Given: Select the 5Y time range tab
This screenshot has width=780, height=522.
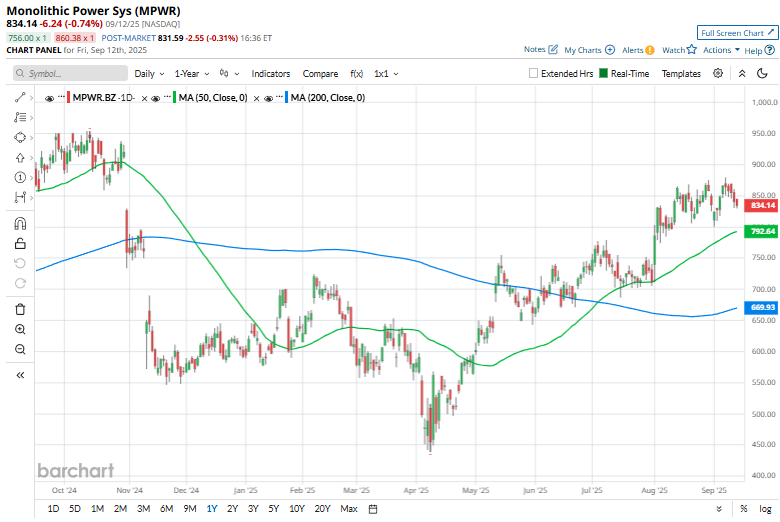Looking at the screenshot, I should pyautogui.click(x=274, y=509).
